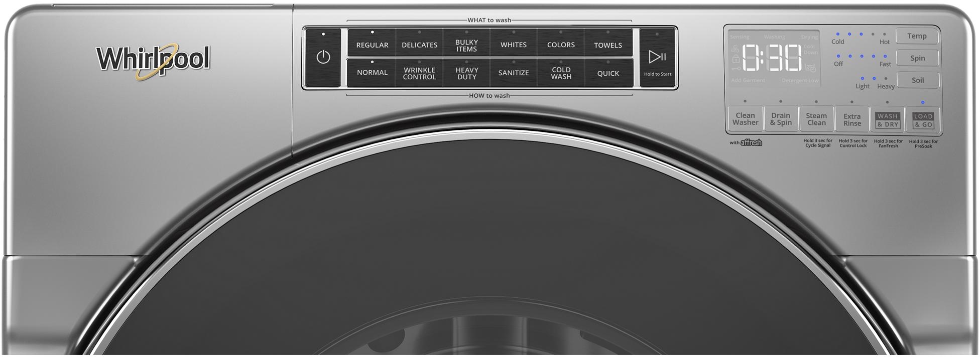980x357 pixels.
Task: Toggle the Steam Clean option
Action: (x=816, y=119)
